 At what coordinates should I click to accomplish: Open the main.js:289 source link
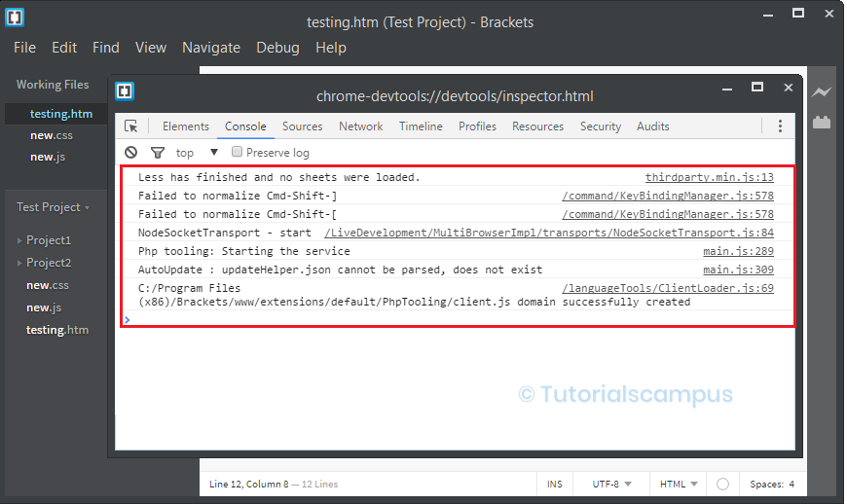tap(738, 251)
